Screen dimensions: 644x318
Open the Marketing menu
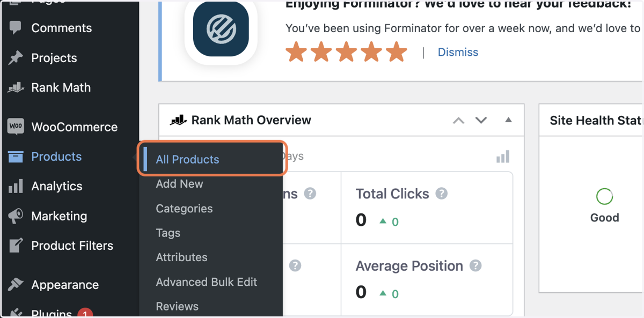[x=59, y=216]
